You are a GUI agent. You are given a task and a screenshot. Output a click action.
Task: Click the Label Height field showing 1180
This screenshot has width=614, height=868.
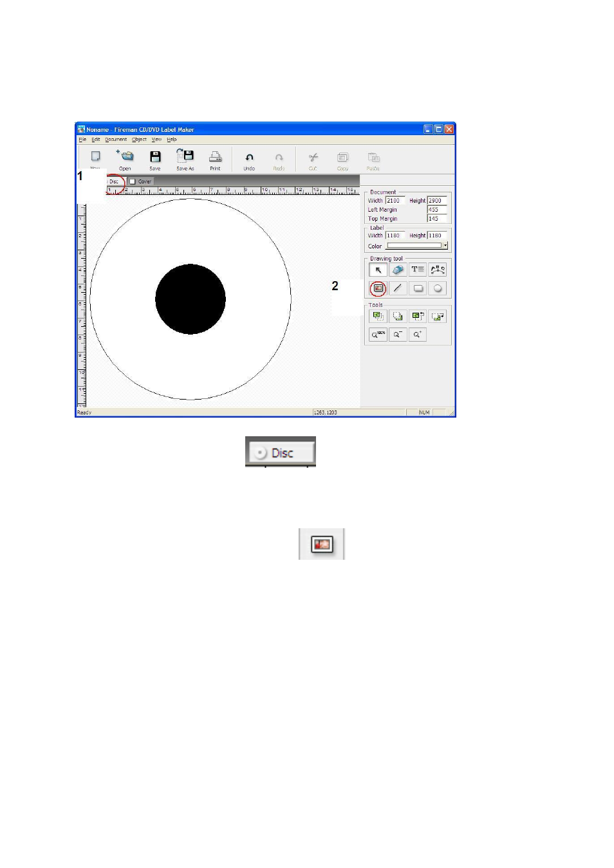click(437, 235)
